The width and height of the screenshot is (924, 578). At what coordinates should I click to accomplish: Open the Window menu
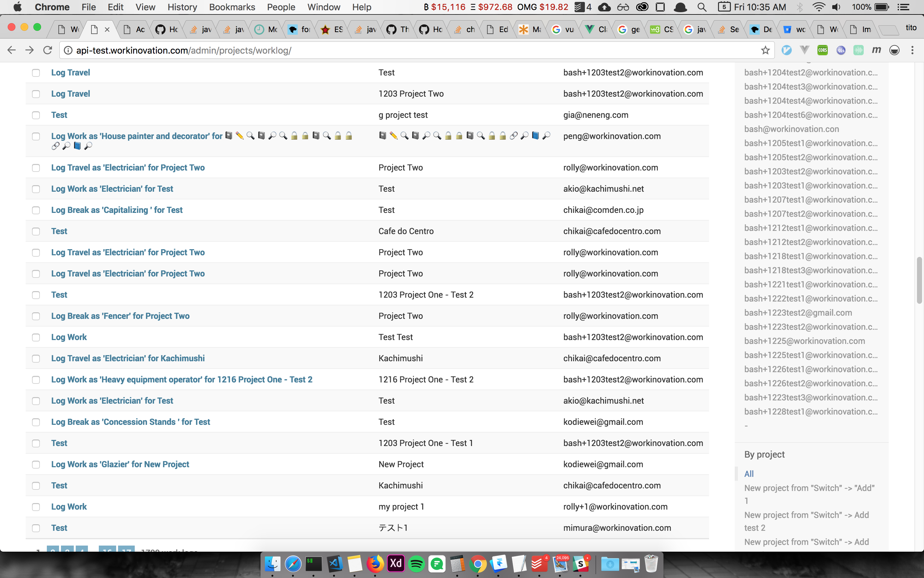tap(323, 7)
